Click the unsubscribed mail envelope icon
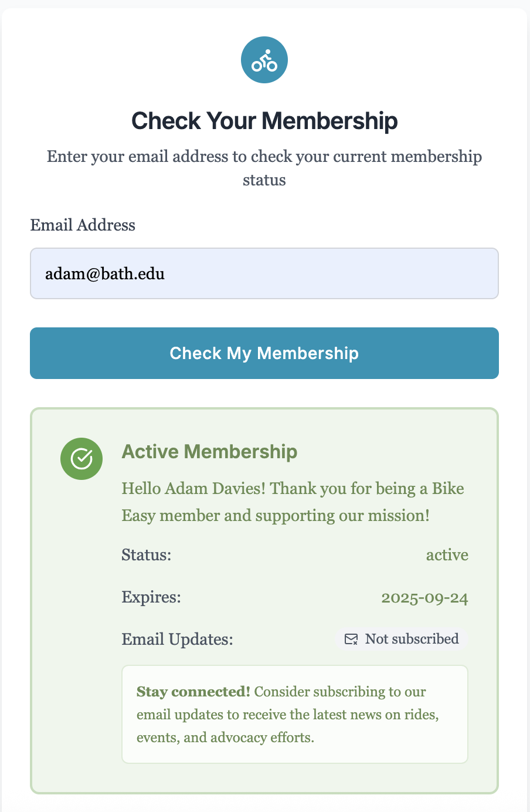Viewport: 530px width, 812px height. [351, 639]
